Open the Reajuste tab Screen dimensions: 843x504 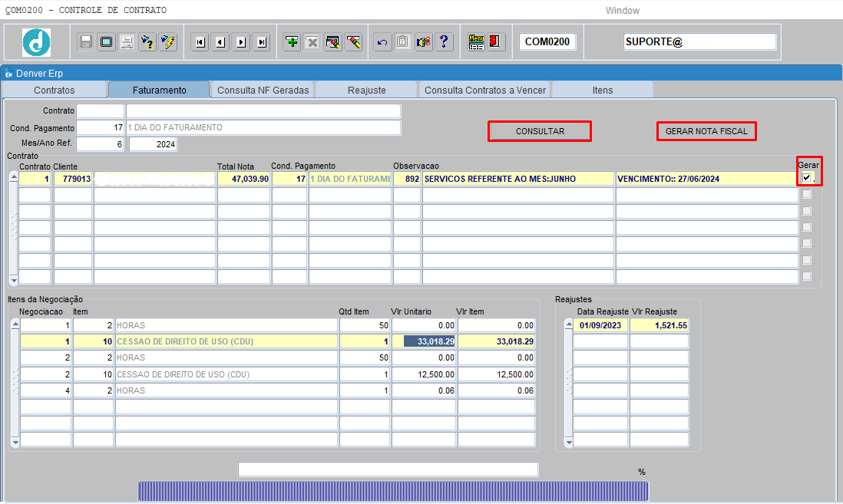pos(367,90)
